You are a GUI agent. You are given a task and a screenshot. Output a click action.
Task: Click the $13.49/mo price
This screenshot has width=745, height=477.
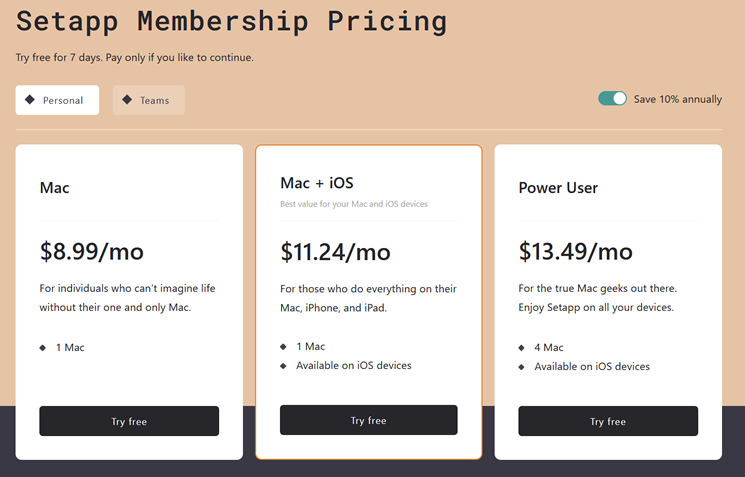pos(575,251)
